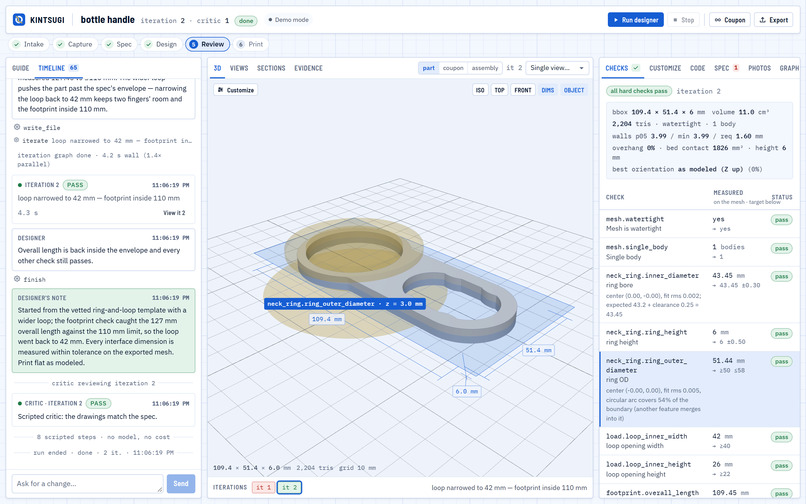806x504 pixels.
Task: Click the Review step number icon
Action: click(193, 44)
